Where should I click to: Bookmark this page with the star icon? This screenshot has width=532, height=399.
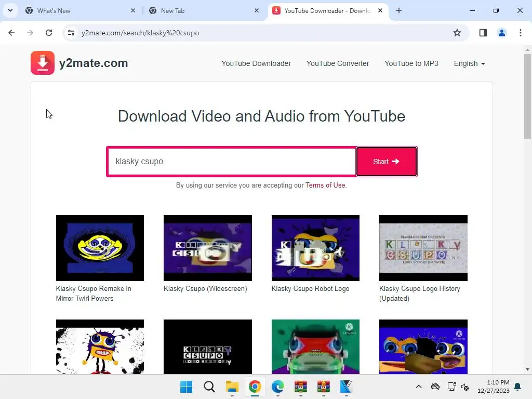(457, 33)
